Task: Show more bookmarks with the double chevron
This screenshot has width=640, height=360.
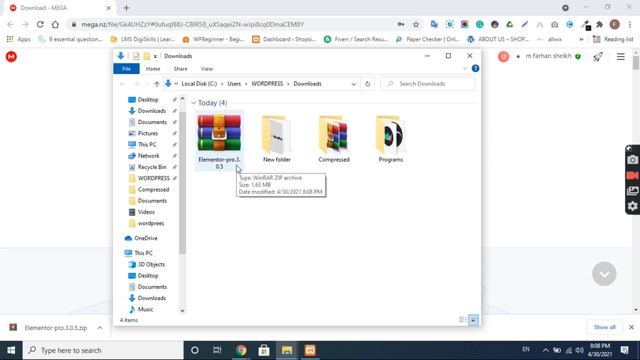Action: pos(581,40)
